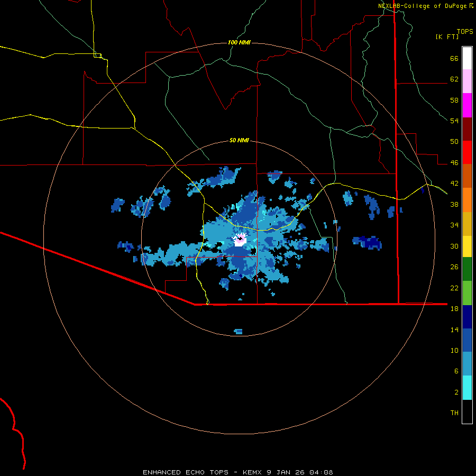Click the "30" scale label
Viewport: 476px width, 476px height.
click(x=454, y=246)
